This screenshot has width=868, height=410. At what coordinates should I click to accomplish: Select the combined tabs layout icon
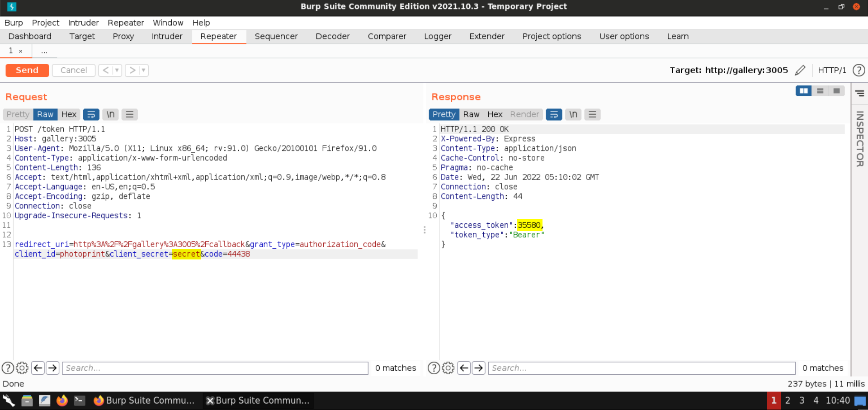coord(836,91)
